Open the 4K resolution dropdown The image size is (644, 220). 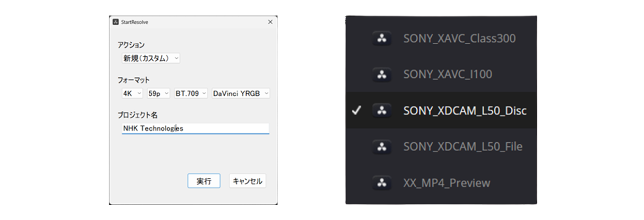click(x=132, y=93)
